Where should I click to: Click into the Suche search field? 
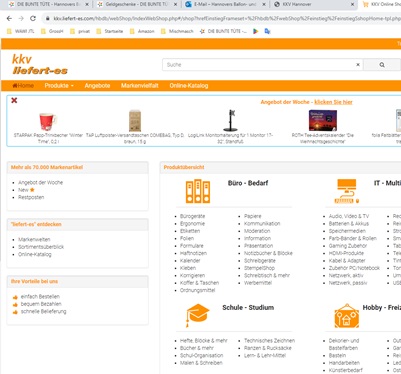(259, 65)
